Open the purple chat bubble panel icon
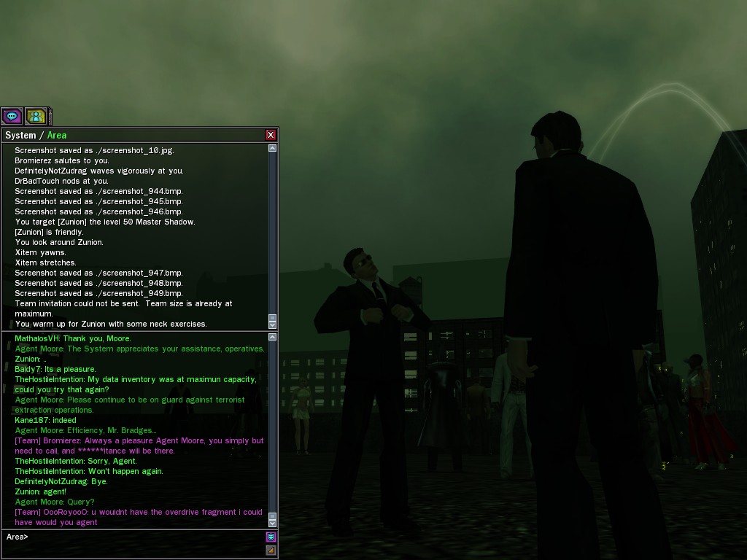The width and height of the screenshot is (747, 560). click(x=12, y=116)
